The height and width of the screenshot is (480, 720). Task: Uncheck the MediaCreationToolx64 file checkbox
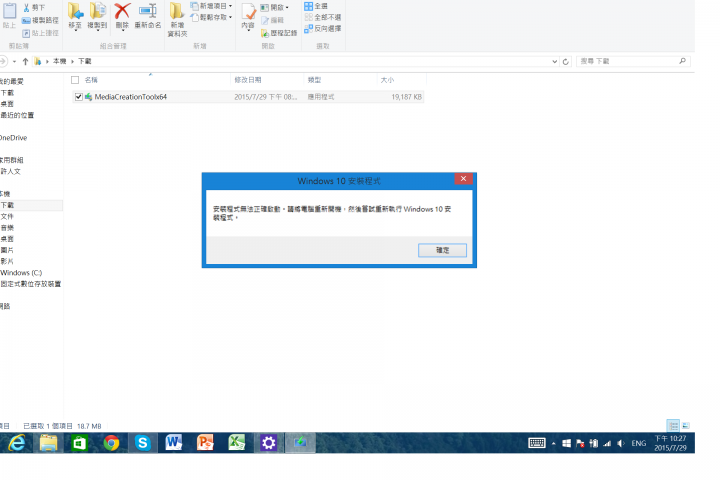pos(79,97)
